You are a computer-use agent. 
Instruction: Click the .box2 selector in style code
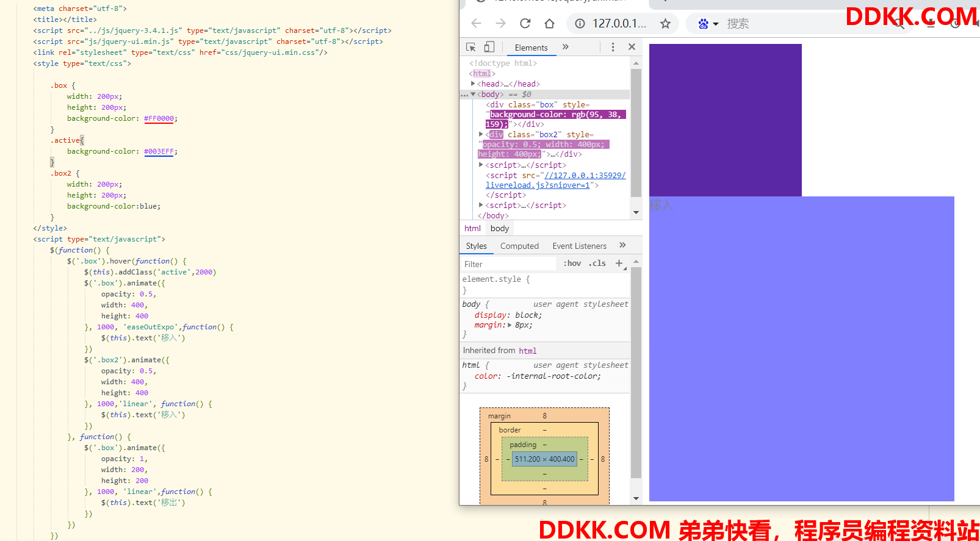click(61, 173)
